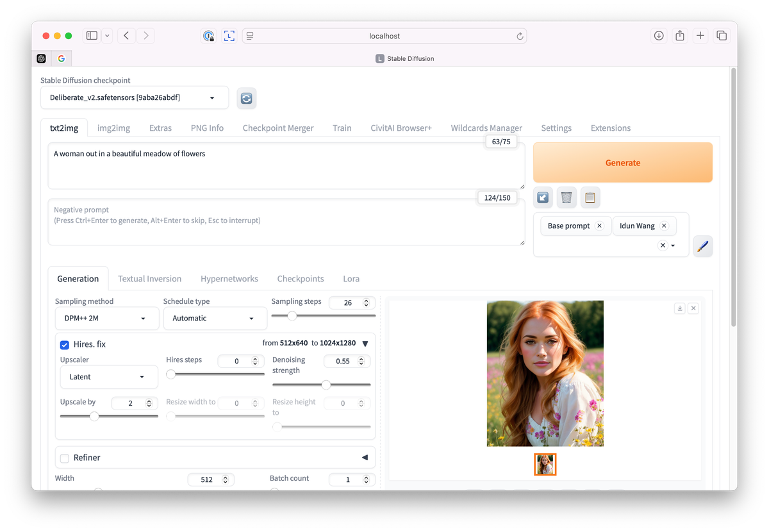Click the Generate button
The height and width of the screenshot is (532, 769).
(623, 163)
